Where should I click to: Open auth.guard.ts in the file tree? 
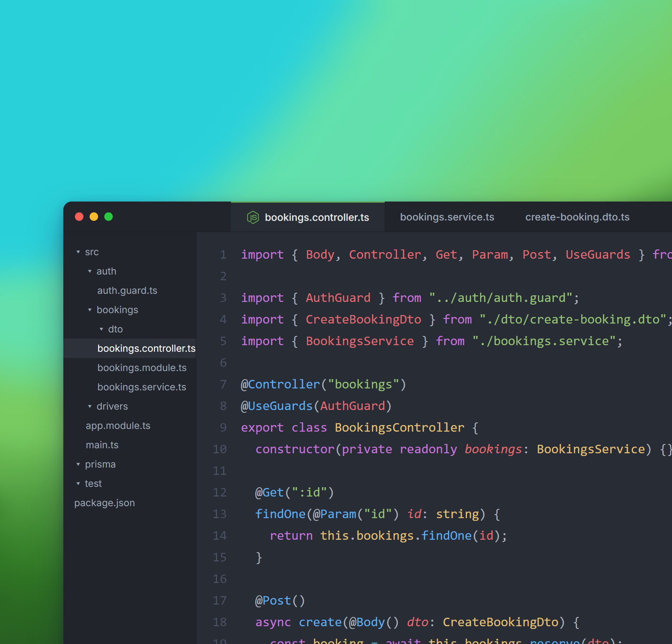click(x=127, y=290)
